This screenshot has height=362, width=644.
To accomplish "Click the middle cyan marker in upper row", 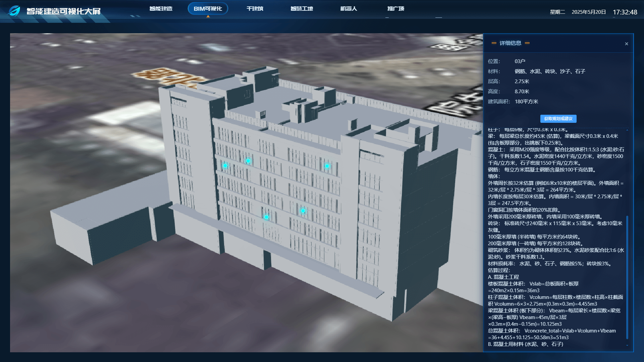I will (x=248, y=161).
